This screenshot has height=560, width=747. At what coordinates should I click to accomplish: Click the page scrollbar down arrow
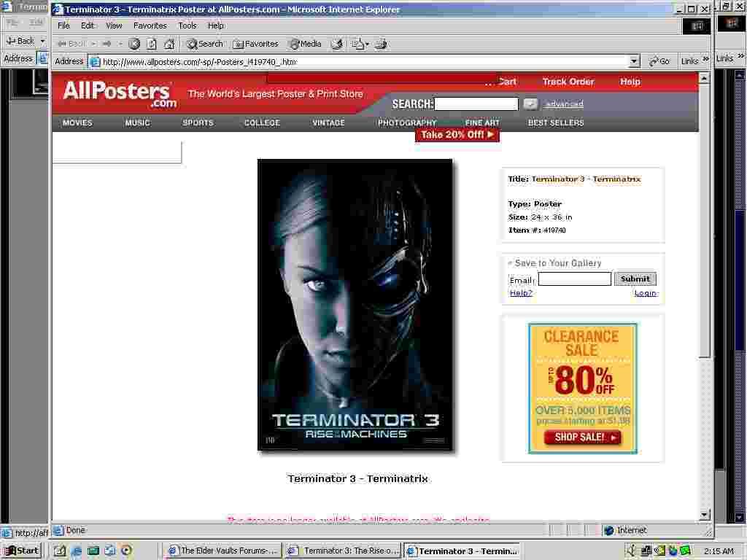point(705,515)
